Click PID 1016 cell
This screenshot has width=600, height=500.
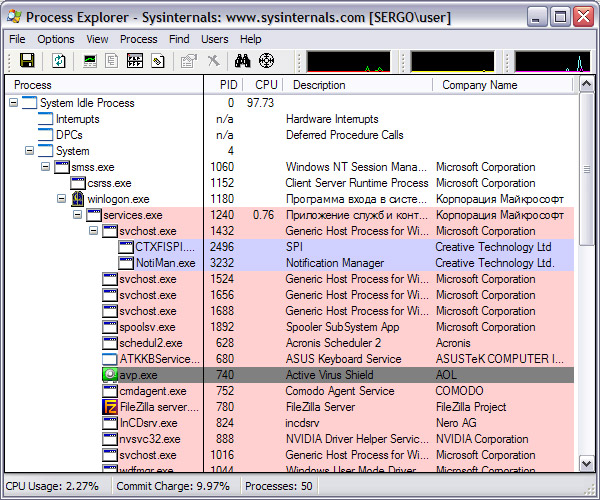tap(222, 455)
